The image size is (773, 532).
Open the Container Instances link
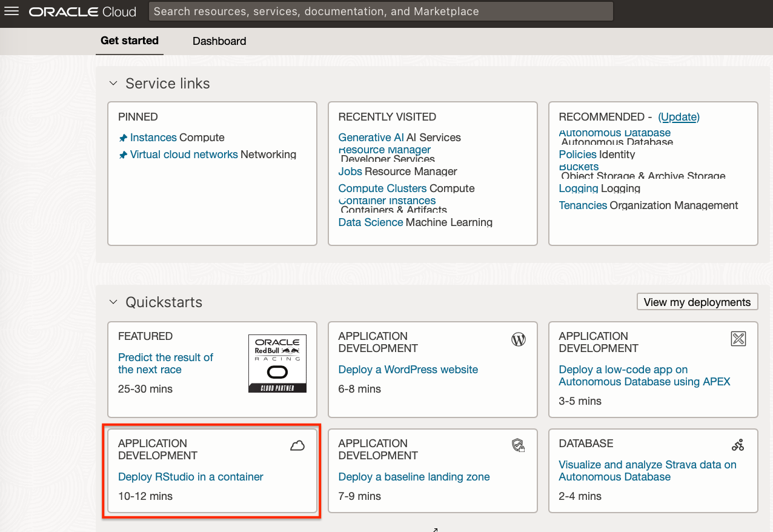point(387,201)
